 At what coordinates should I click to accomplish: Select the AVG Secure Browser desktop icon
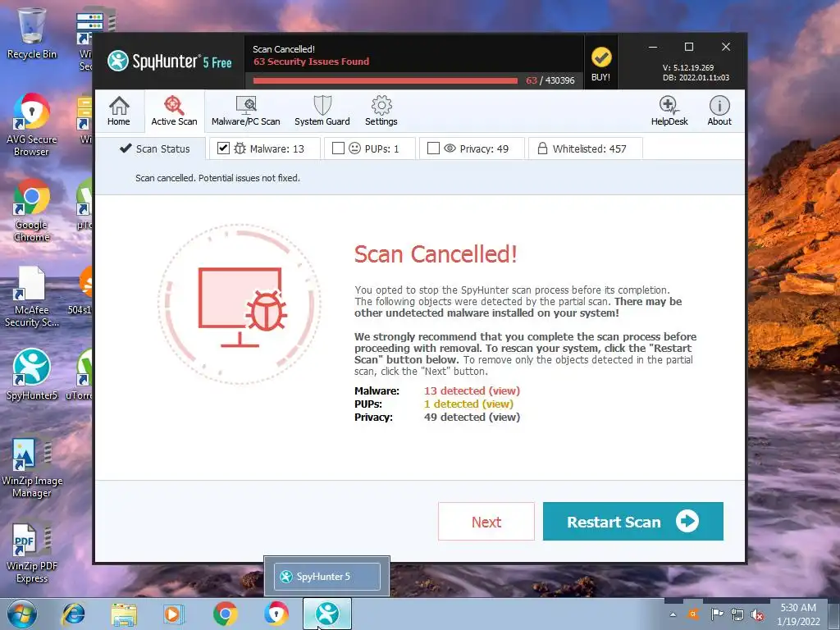(x=32, y=125)
